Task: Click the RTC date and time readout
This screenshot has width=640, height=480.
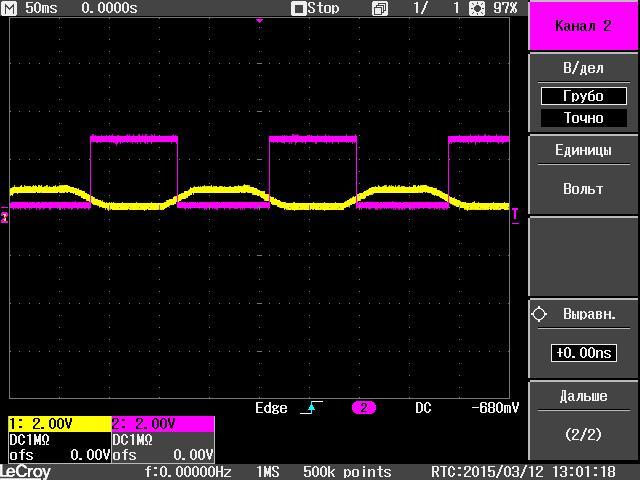Action: 523,472
